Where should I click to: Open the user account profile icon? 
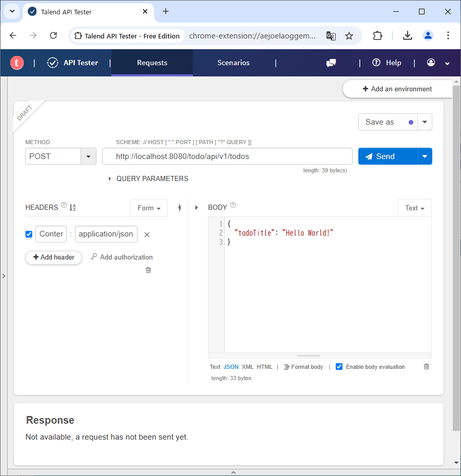431,63
